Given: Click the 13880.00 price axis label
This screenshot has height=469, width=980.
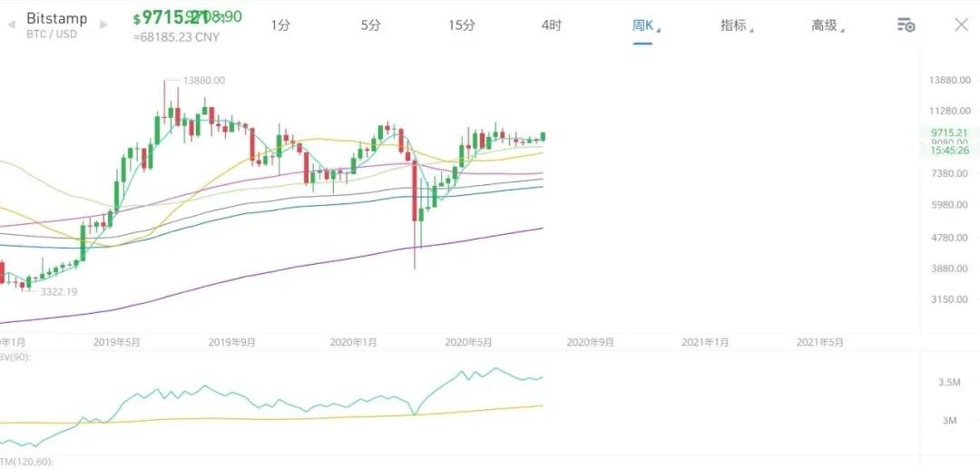Looking at the screenshot, I should [950, 80].
